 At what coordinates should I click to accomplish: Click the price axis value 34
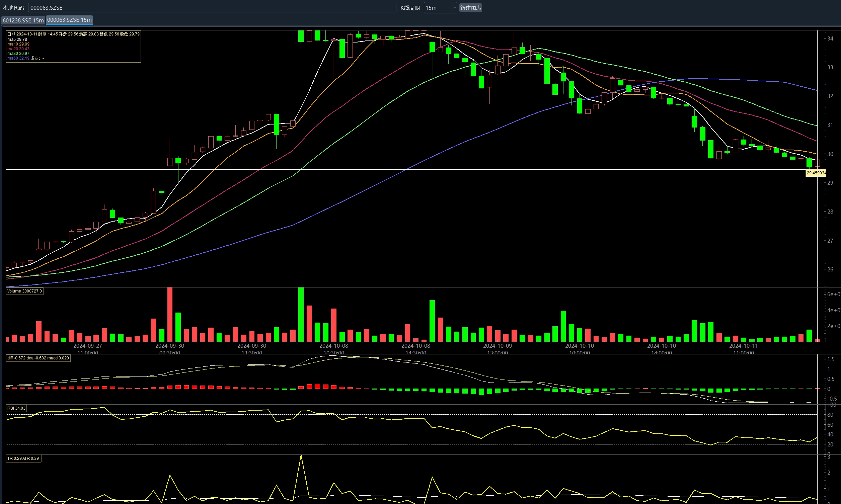pos(830,38)
